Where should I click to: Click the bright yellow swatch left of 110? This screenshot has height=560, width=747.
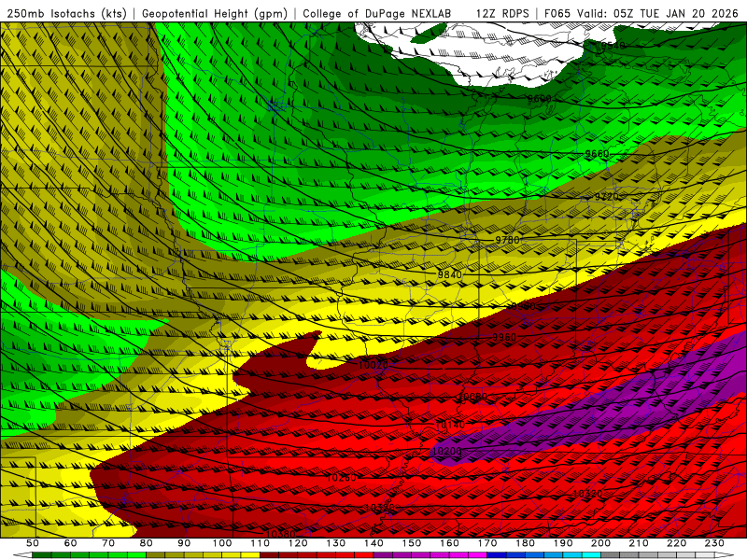pyautogui.click(x=250, y=555)
